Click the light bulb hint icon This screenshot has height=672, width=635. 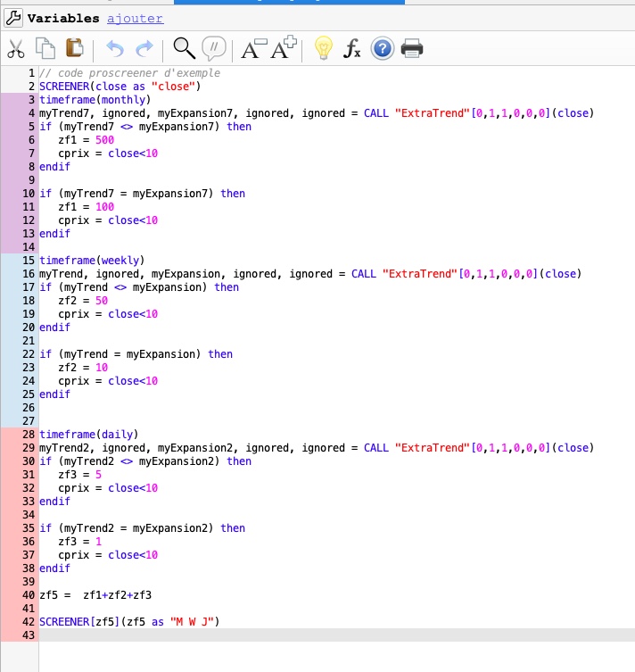click(323, 48)
